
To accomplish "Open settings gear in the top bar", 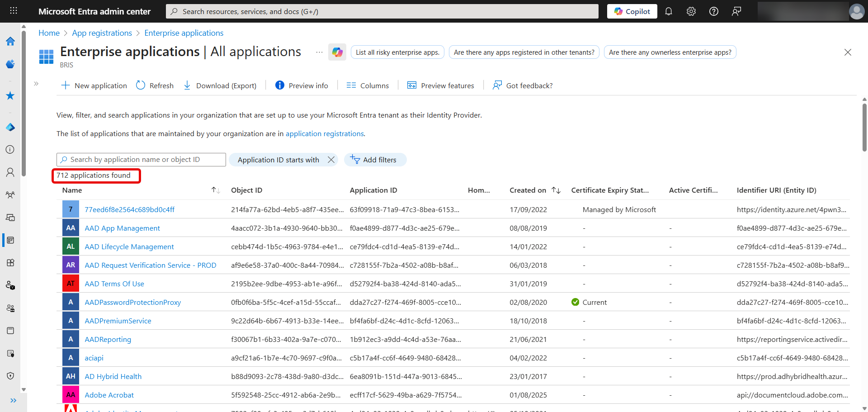I will click(691, 11).
